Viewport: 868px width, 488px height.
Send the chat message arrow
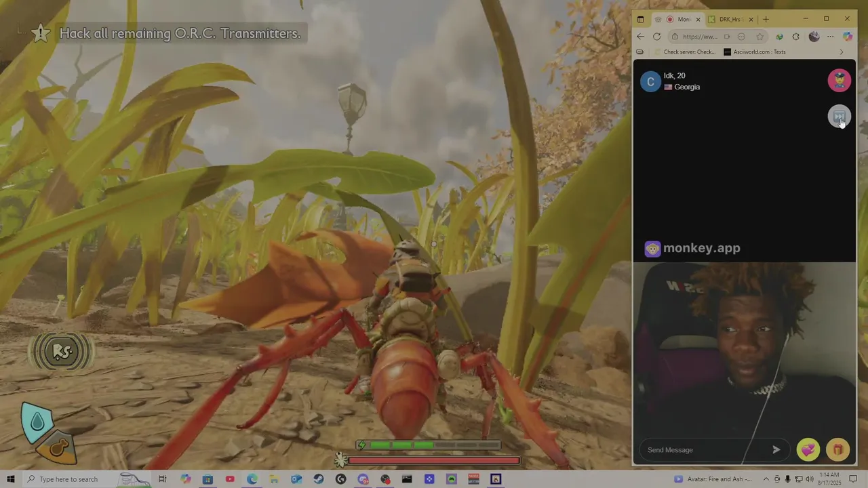point(776,449)
